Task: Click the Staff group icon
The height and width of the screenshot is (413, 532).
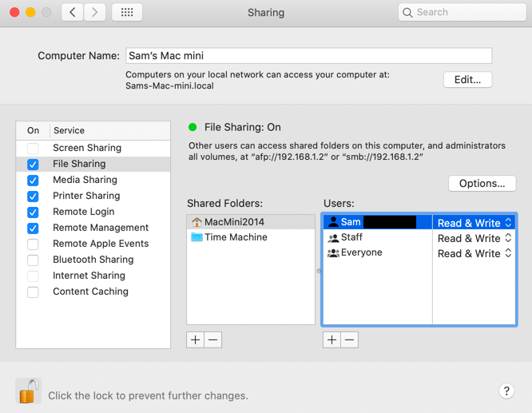Action: tap(334, 237)
